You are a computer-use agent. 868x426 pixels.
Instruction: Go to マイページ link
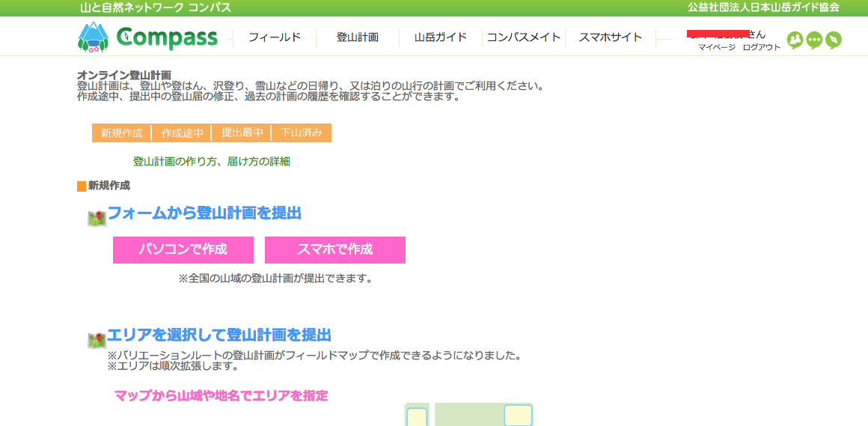point(716,47)
